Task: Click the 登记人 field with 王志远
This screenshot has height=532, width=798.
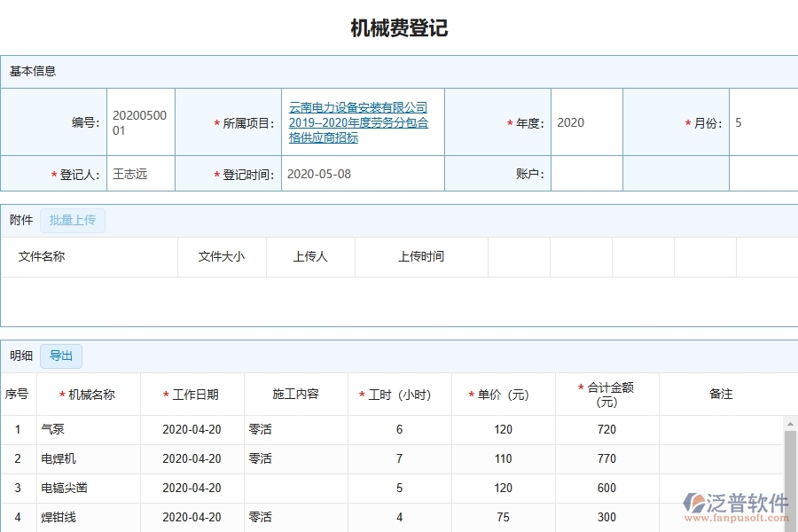Action: [x=140, y=174]
